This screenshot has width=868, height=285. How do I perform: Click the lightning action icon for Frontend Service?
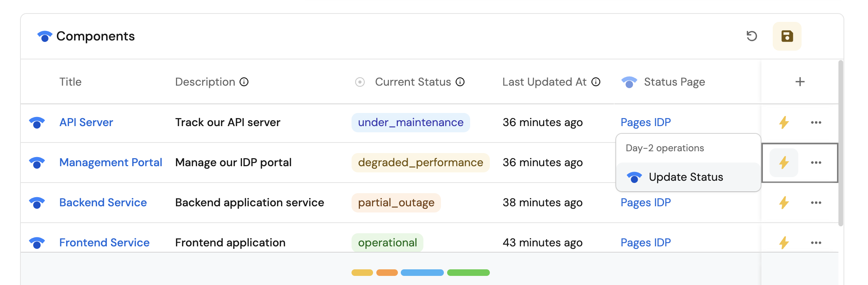(x=784, y=243)
